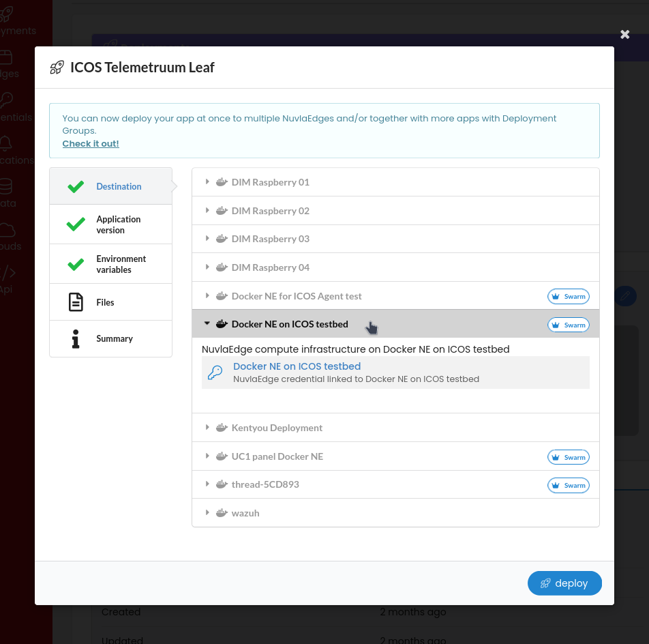Viewport: 649px width, 644px height.
Task: Expand Docker NE for ICOS Agent test arrow
Action: (207, 295)
